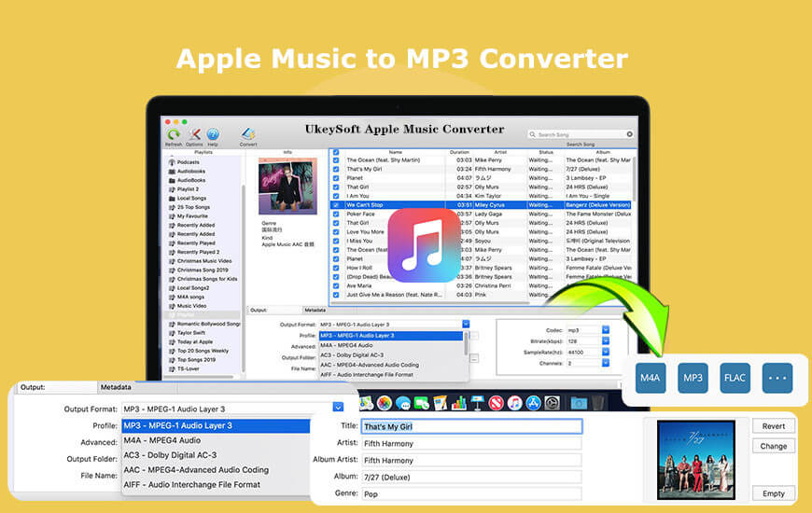Toggle the We Can't Stop row checkbox

(x=336, y=205)
